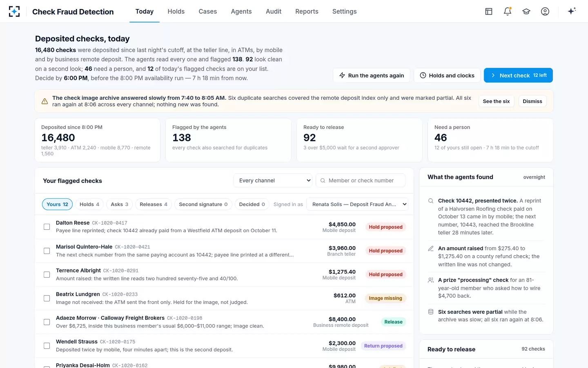Mark the Beatrix Lundgren checkbox

(47, 298)
